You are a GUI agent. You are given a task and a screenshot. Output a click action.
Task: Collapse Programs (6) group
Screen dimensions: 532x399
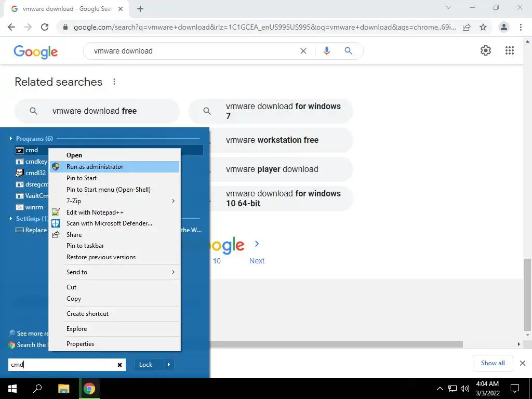point(10,138)
